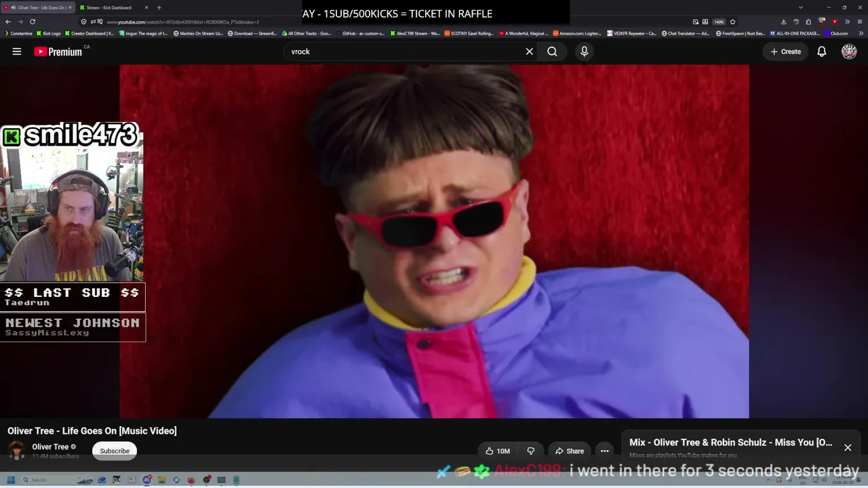Screen dimensions: 868x488
Task: Open File Explorer from the taskbar
Action: pos(161,480)
